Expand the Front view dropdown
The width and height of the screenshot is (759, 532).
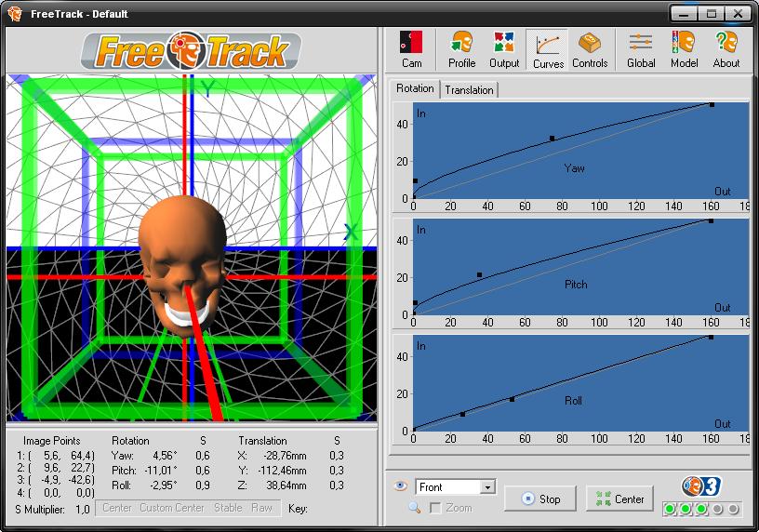pyautogui.click(x=488, y=487)
